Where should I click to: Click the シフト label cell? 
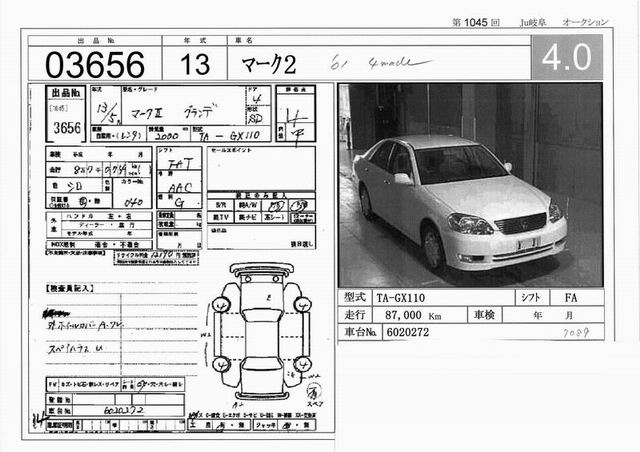tap(531, 298)
